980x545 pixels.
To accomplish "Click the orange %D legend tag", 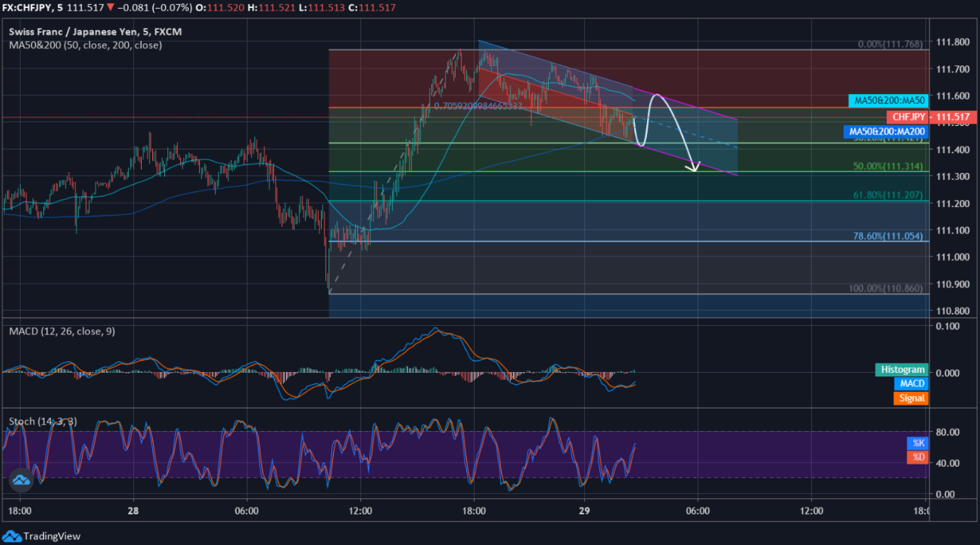I will point(917,457).
